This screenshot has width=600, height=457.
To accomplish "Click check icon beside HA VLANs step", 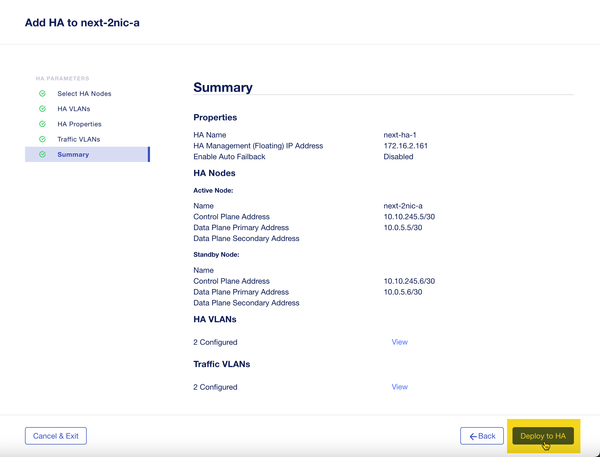I will tap(42, 109).
